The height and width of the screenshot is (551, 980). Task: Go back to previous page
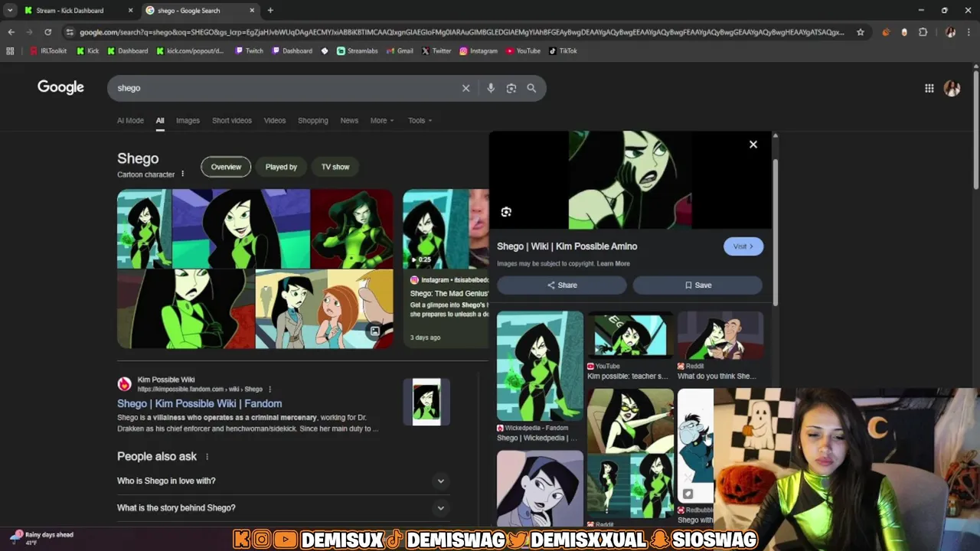tap(11, 32)
